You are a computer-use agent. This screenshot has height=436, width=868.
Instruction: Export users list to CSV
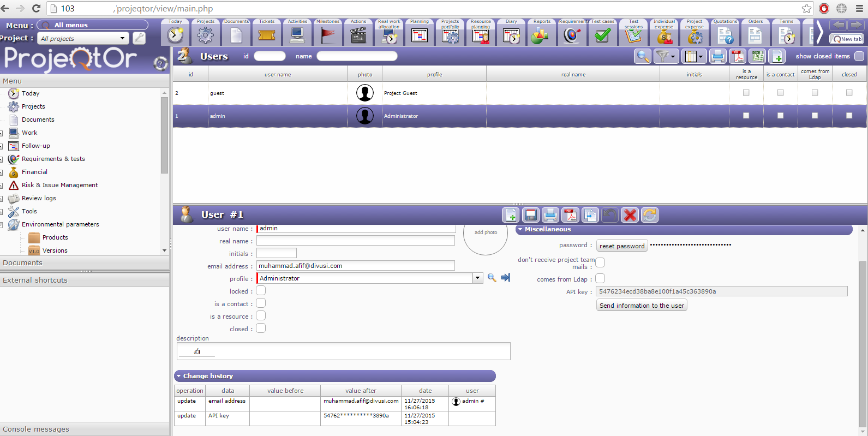click(757, 56)
